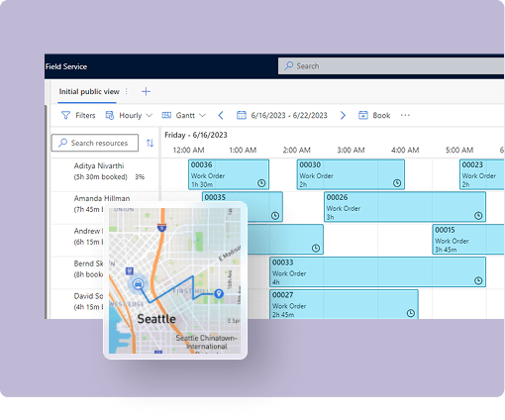505x420 pixels.
Task: Open work order 00026 booking
Action: 405,207
